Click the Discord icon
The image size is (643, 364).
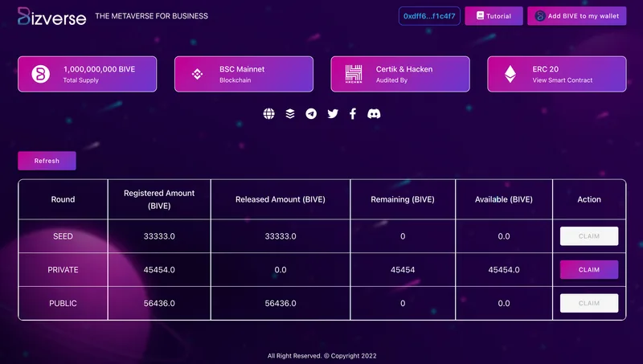point(374,114)
